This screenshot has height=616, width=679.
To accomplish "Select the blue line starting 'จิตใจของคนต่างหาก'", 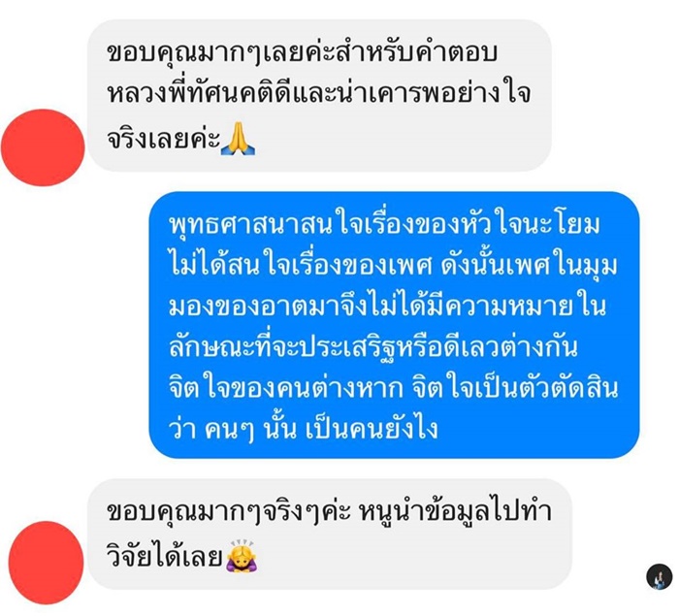I will [x=393, y=388].
